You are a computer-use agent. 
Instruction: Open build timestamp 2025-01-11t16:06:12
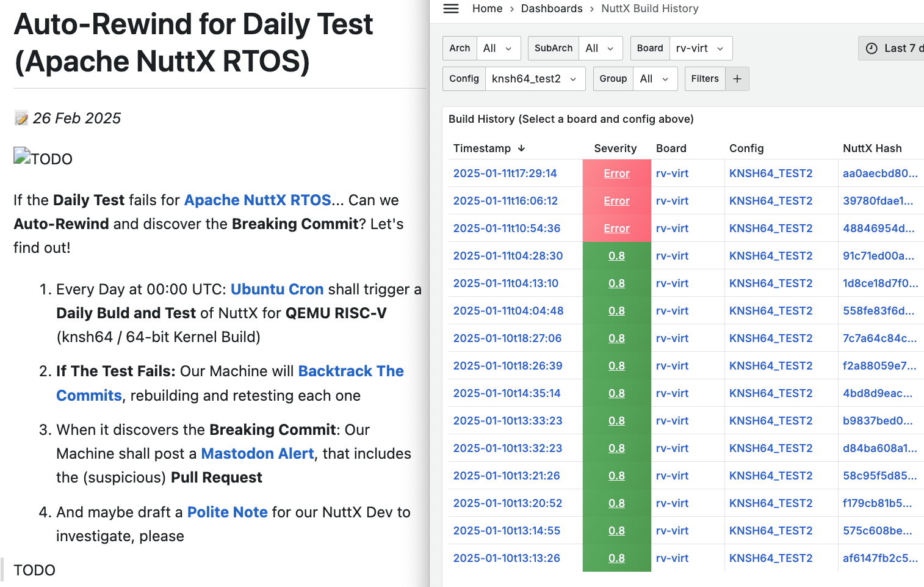click(x=505, y=201)
